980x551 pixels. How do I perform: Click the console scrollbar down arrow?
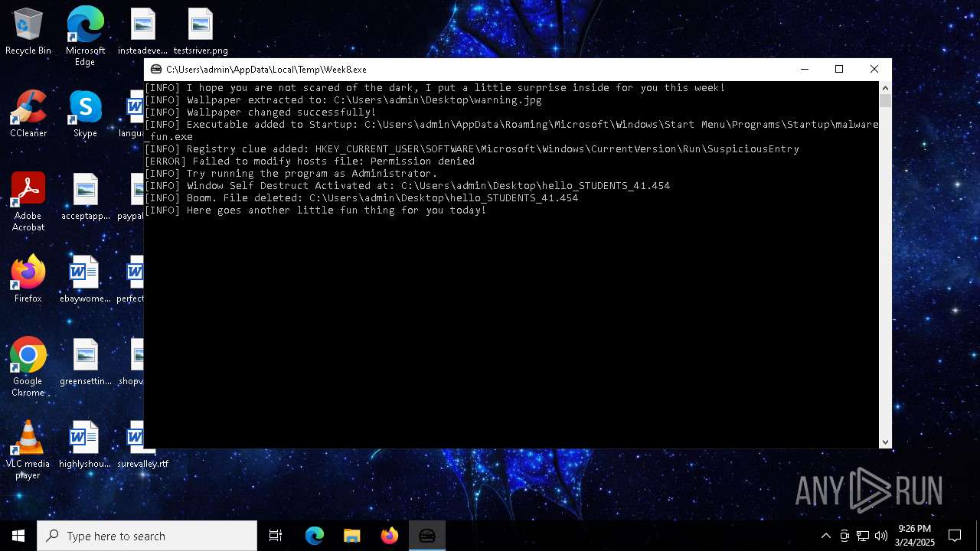885,442
